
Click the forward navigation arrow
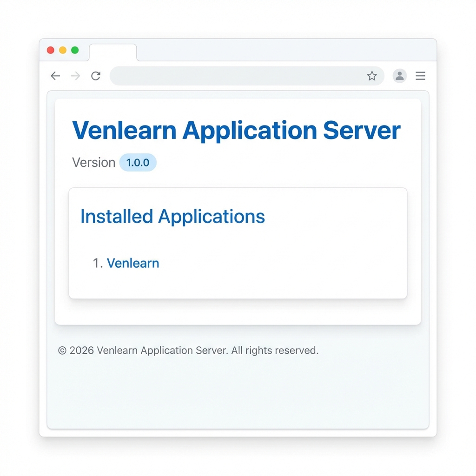75,76
